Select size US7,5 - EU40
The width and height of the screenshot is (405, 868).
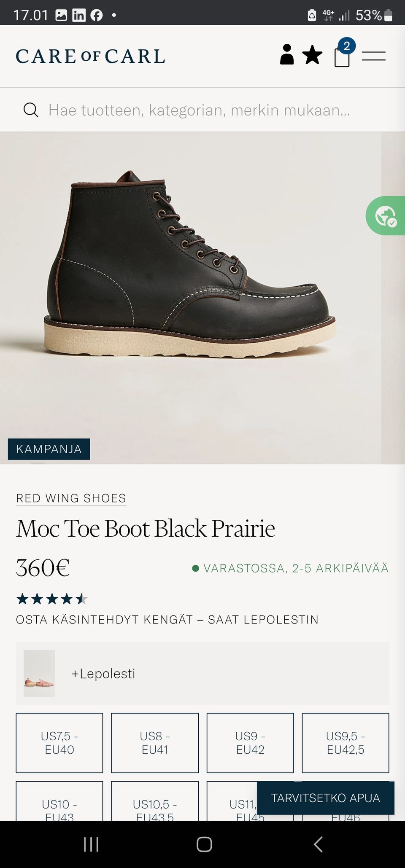[59, 743]
